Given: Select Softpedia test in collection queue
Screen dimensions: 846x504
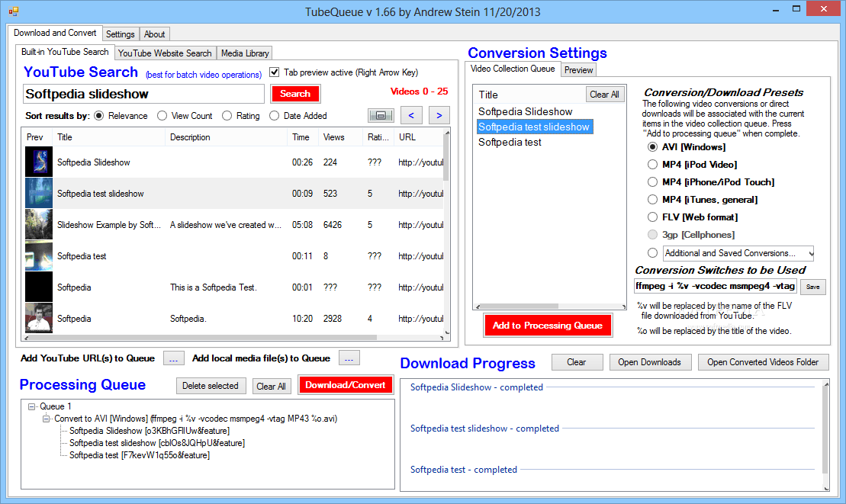Looking at the screenshot, I should (x=510, y=143).
